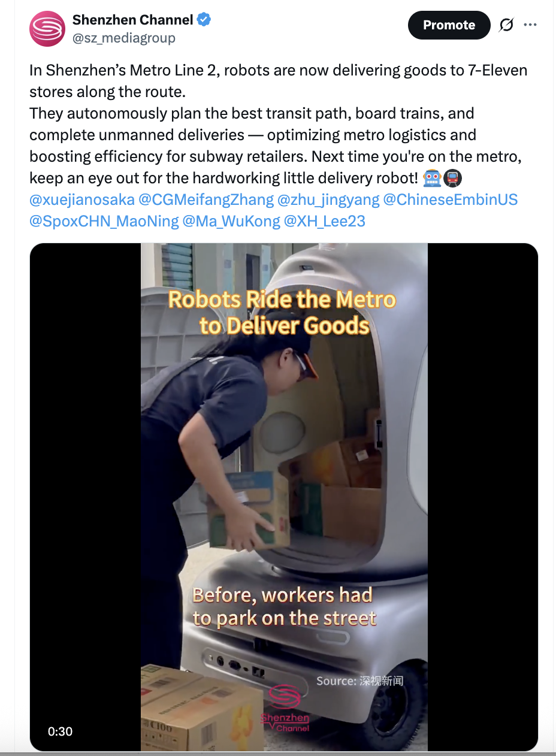Click the 0:30 video duration badge

[x=60, y=731]
